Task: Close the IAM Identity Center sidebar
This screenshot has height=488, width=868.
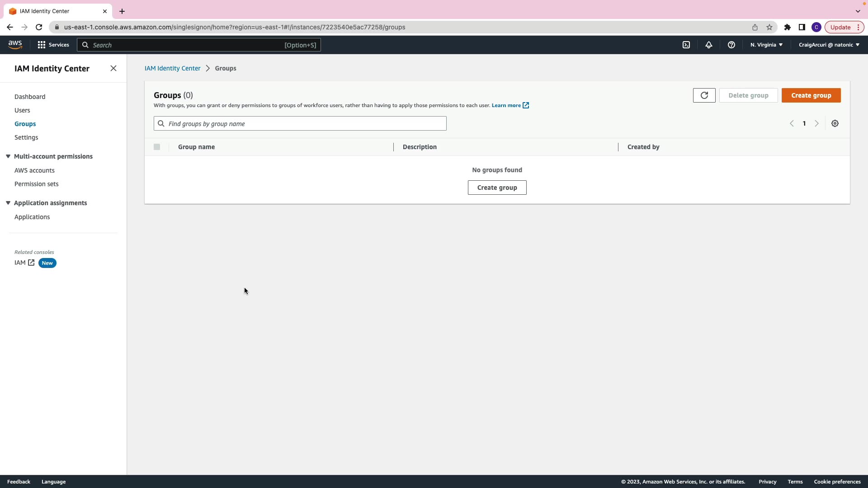Action: point(113,68)
